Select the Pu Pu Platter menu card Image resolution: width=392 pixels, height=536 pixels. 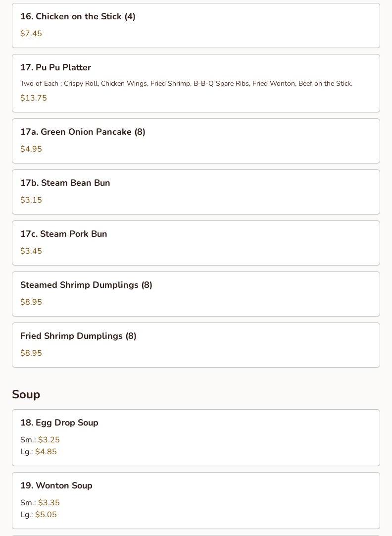click(x=196, y=83)
